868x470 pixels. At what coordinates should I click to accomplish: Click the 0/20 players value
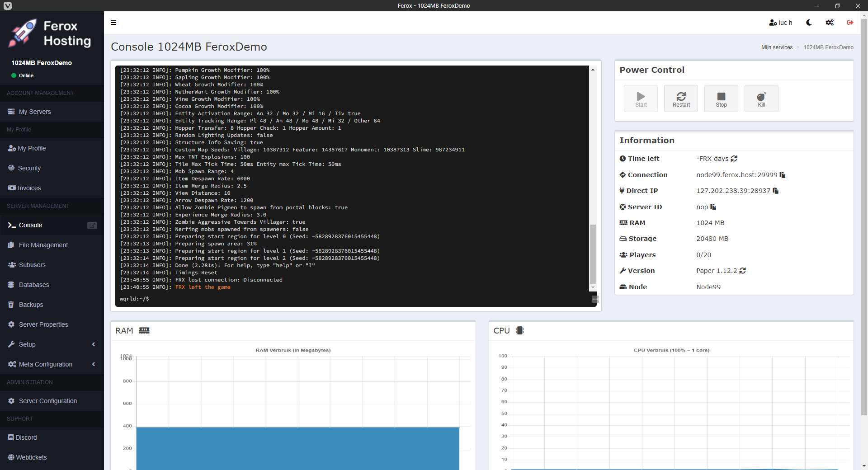(703, 255)
